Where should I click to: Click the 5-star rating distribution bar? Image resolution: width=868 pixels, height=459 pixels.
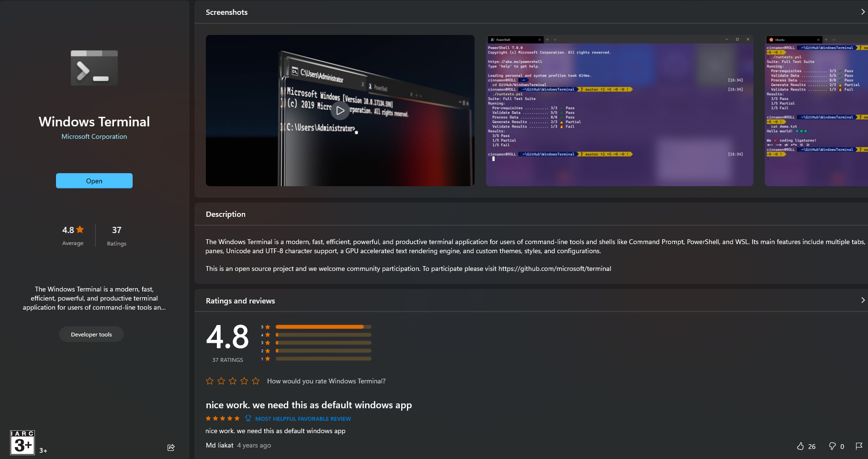324,327
